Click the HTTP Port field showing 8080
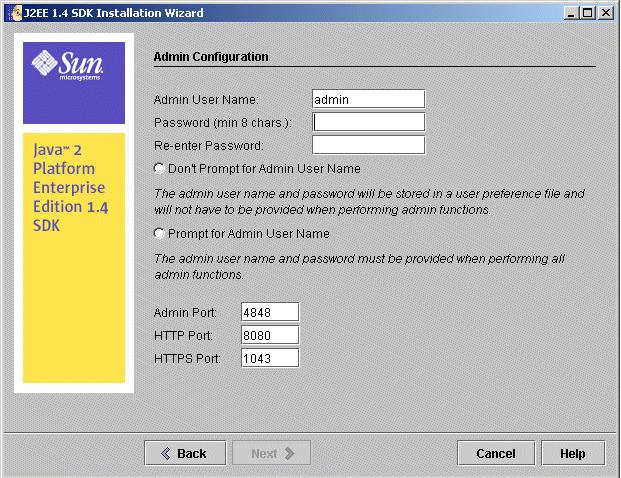Screen dimensions: 621x478 [x=270, y=335]
